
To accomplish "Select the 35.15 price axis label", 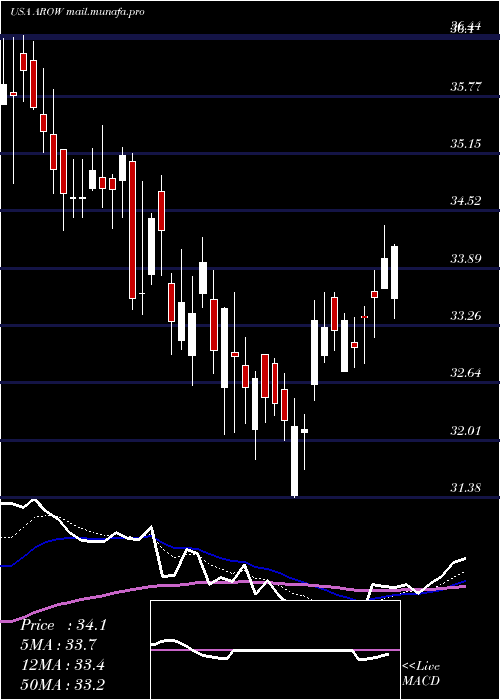I will (466, 144).
